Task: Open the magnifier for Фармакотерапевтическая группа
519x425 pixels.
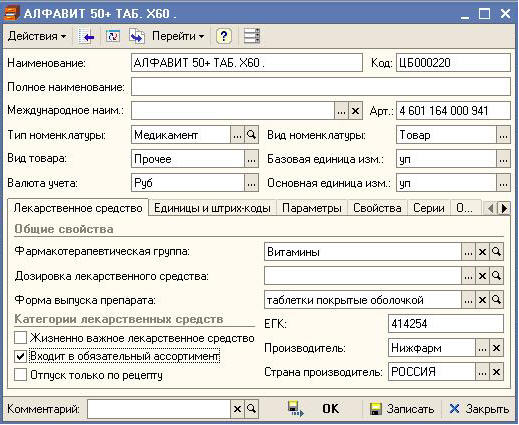Action: click(x=496, y=252)
